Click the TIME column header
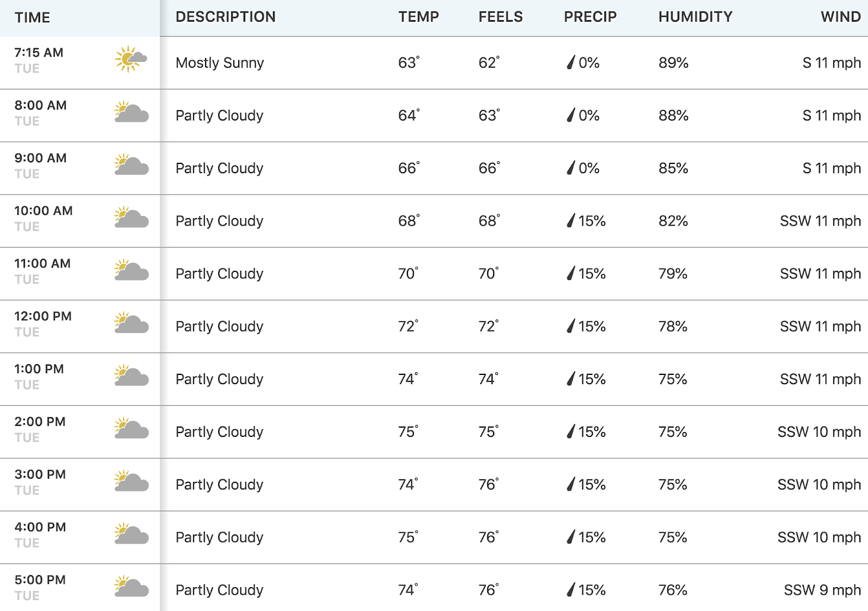The height and width of the screenshot is (611, 868). tap(33, 17)
